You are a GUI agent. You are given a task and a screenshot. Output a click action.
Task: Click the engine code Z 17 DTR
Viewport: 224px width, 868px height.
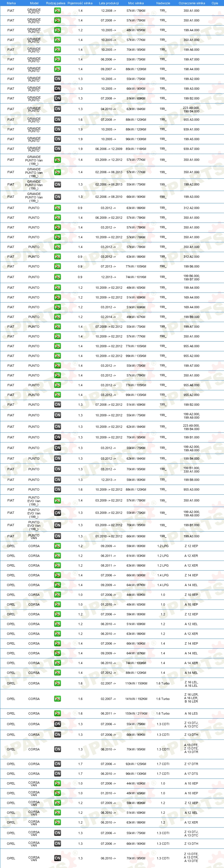coord(191,764)
